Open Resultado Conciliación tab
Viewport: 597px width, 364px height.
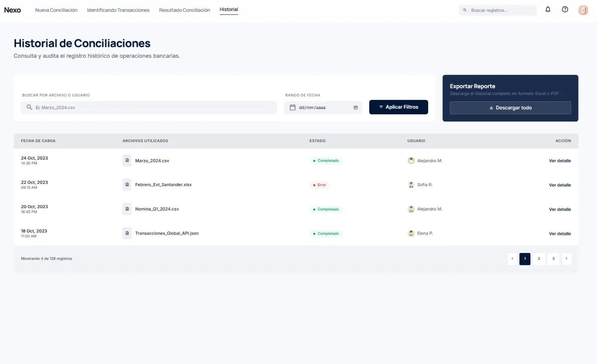tap(185, 10)
